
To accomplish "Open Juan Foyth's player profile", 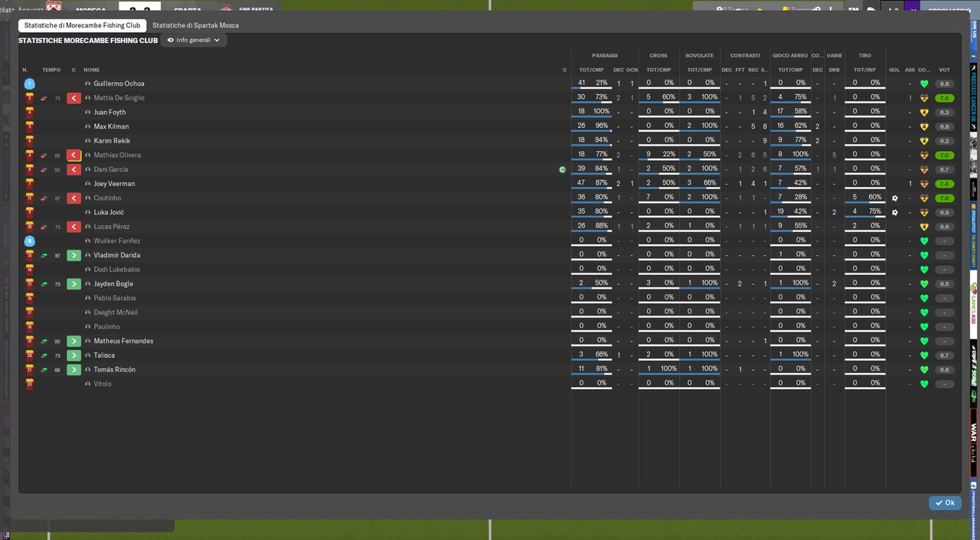I will click(x=109, y=113).
